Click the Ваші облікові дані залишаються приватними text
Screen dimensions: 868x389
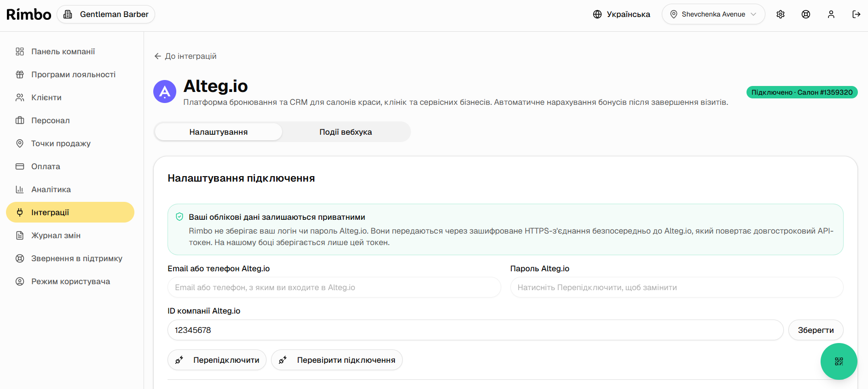pos(277,217)
